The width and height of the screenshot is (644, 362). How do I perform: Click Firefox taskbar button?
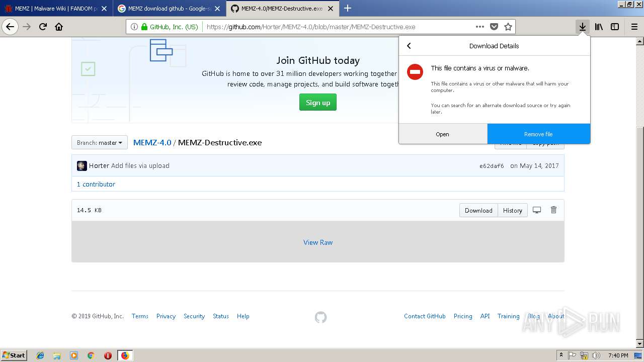tap(125, 355)
